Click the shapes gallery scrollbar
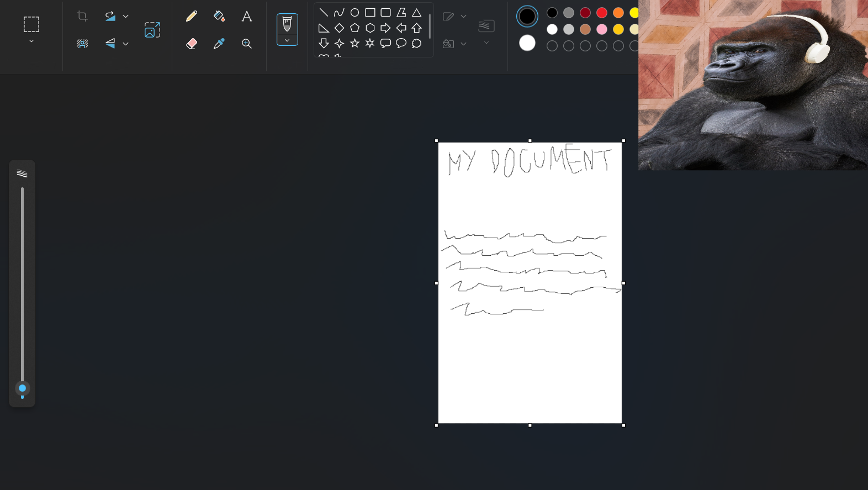868x490 pixels. pyautogui.click(x=430, y=27)
